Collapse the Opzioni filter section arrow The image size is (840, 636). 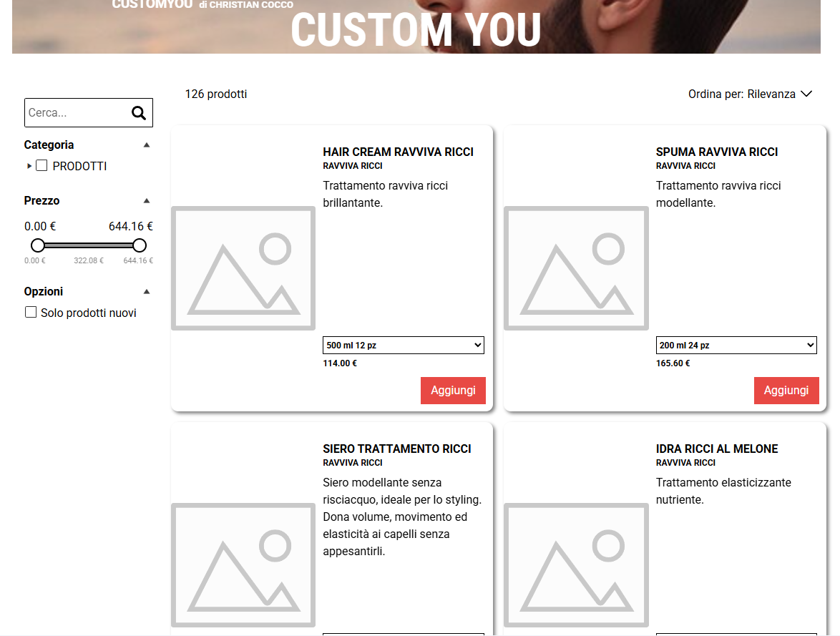(147, 291)
